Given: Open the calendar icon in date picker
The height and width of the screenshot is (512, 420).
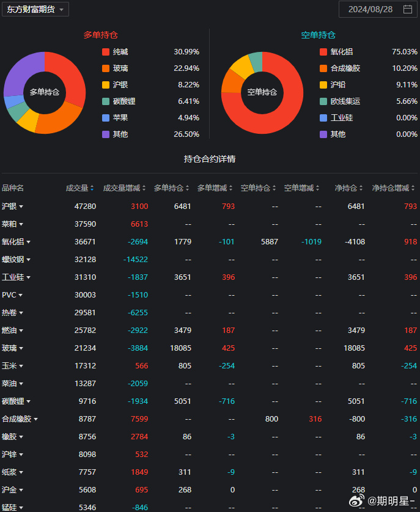Looking at the screenshot, I should click(x=408, y=9).
